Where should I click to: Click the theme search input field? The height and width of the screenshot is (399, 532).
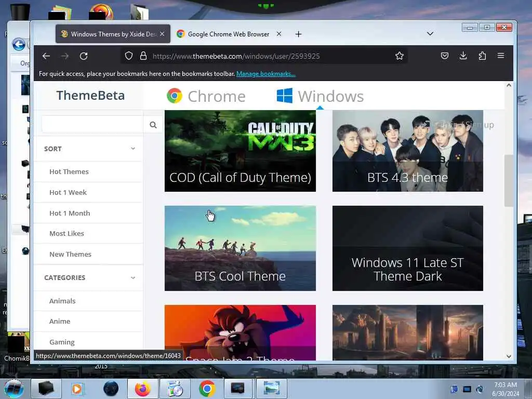[x=92, y=125]
